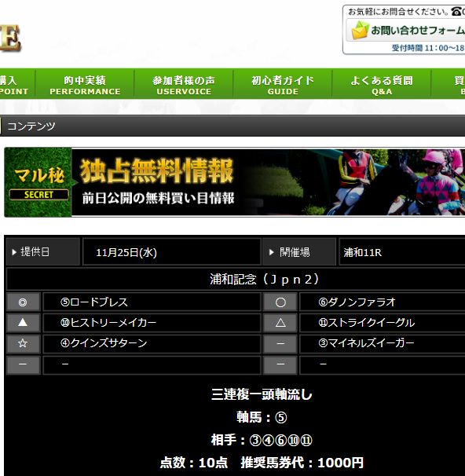
Task: Open 初心者ガイド GUIDE menu
Action: (x=283, y=84)
